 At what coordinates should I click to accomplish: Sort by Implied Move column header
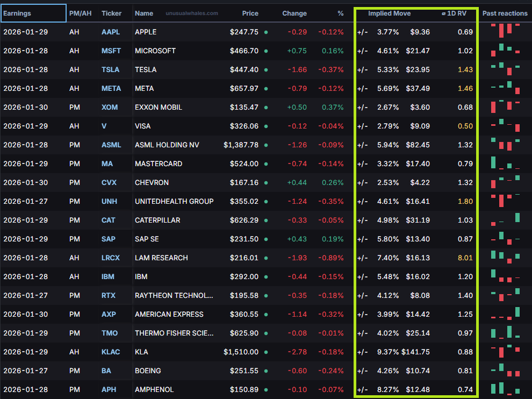389,13
